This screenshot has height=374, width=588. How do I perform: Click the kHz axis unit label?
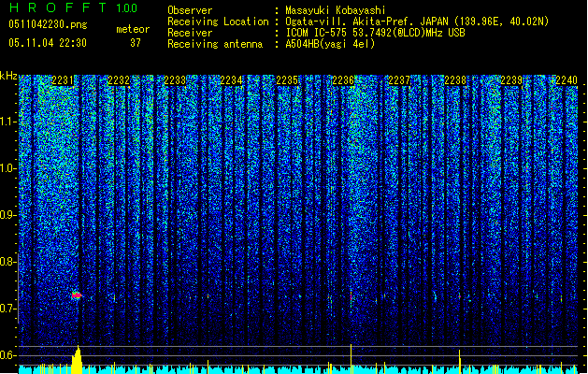coord(8,76)
